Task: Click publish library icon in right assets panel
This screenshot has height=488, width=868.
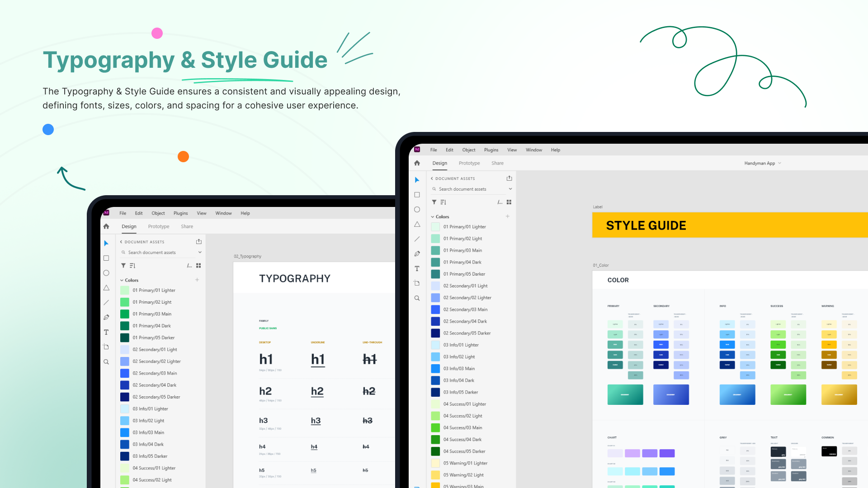Action: [509, 178]
